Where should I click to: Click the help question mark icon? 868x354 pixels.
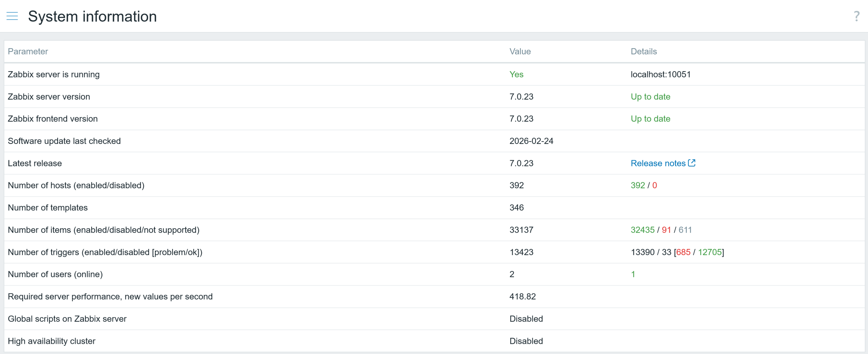pyautogui.click(x=856, y=16)
